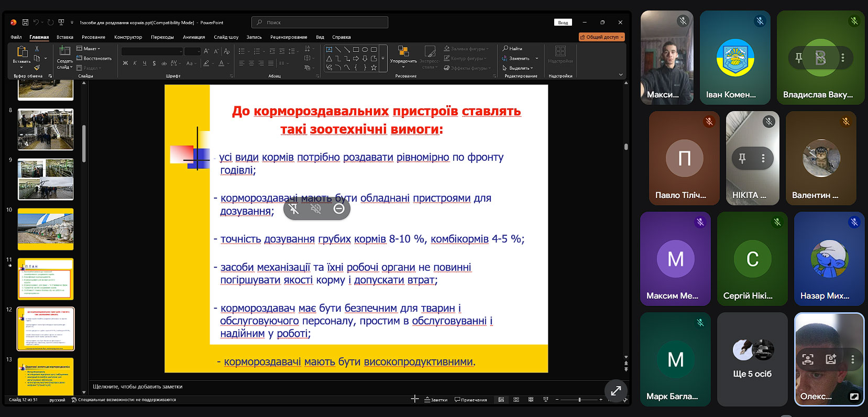This screenshot has width=868, height=417.
Task: Switch to slide sorter view icon
Action: coord(516,400)
